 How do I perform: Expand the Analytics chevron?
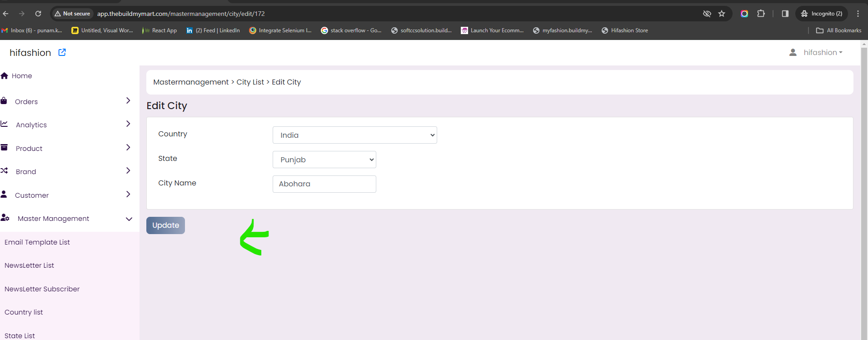pyautogui.click(x=128, y=124)
